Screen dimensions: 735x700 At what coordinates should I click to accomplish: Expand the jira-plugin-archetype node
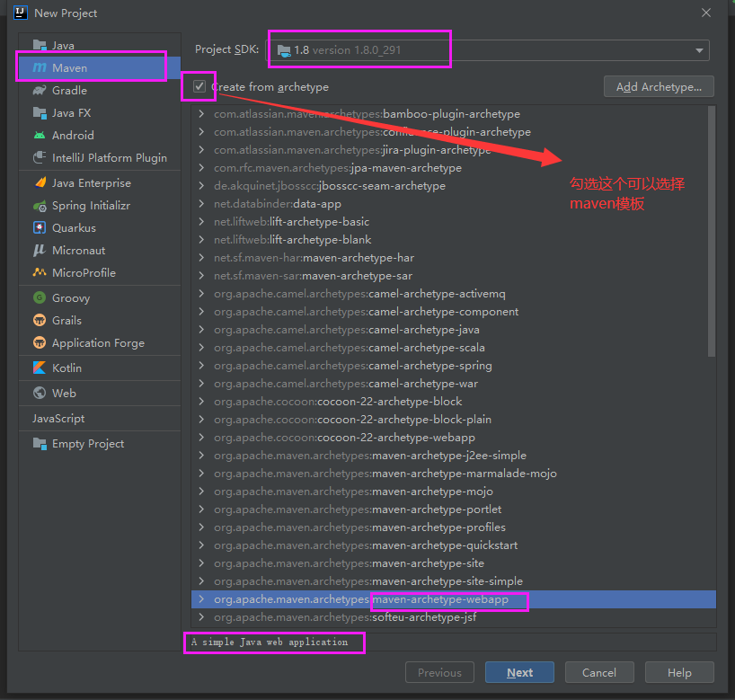tap(201, 150)
